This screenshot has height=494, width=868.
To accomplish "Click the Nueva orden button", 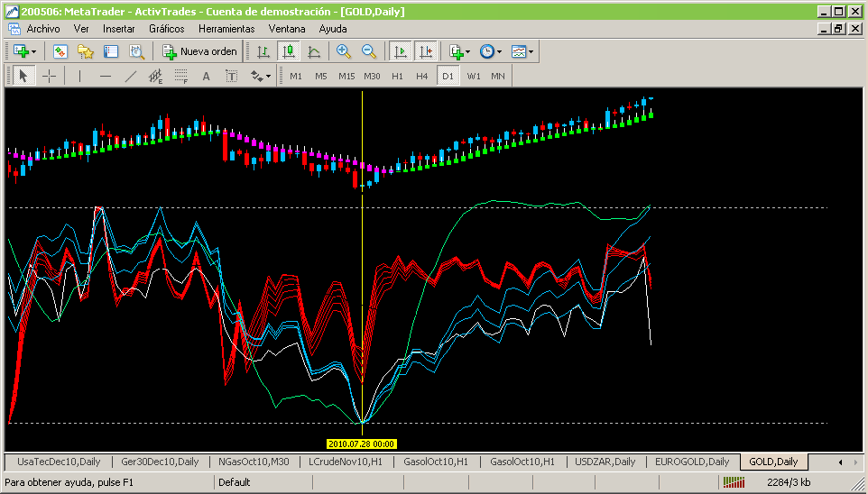I will pyautogui.click(x=200, y=51).
